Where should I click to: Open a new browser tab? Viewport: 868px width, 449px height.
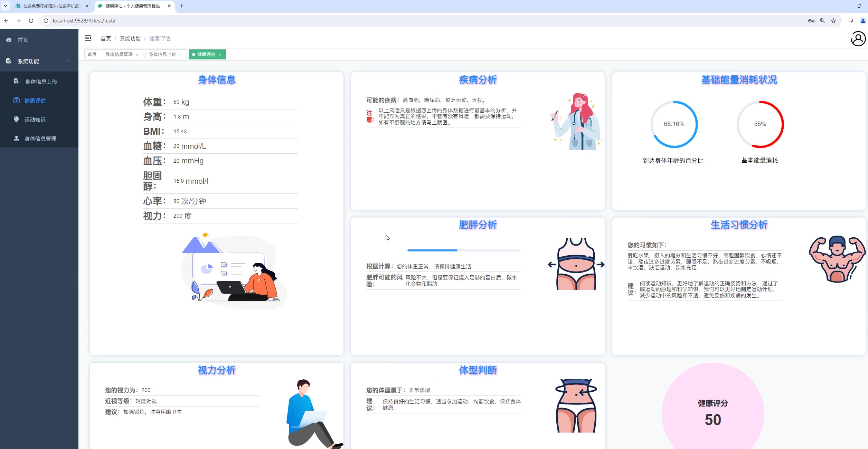[x=182, y=6]
